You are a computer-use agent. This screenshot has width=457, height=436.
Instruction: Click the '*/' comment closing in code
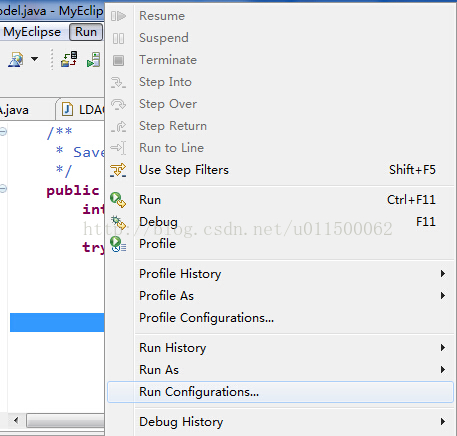coord(64,171)
